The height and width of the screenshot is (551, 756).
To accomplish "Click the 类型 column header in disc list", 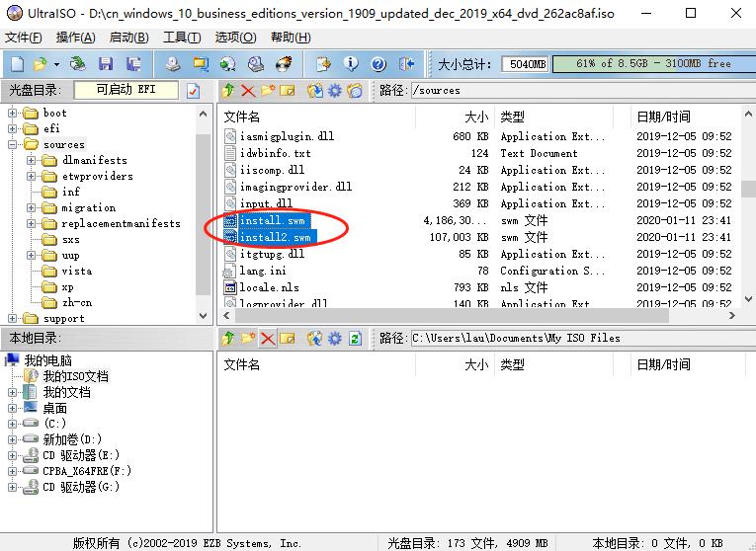I will (x=554, y=117).
